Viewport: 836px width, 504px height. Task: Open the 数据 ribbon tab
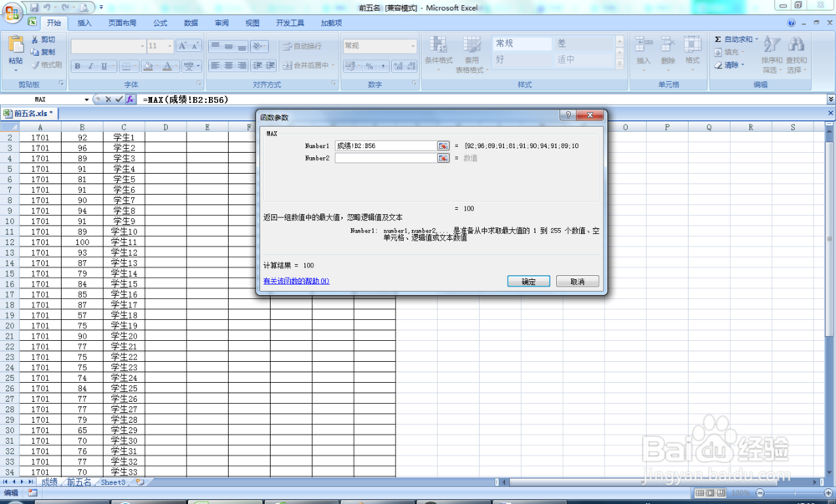[191, 23]
